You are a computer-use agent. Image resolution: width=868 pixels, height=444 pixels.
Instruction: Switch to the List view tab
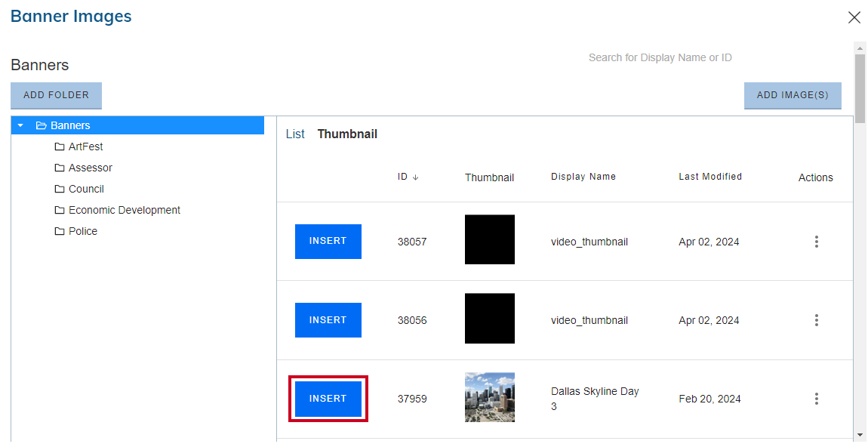tap(295, 134)
